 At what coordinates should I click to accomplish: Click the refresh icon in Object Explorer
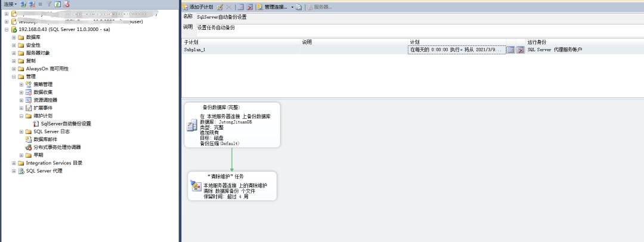pos(57,4)
